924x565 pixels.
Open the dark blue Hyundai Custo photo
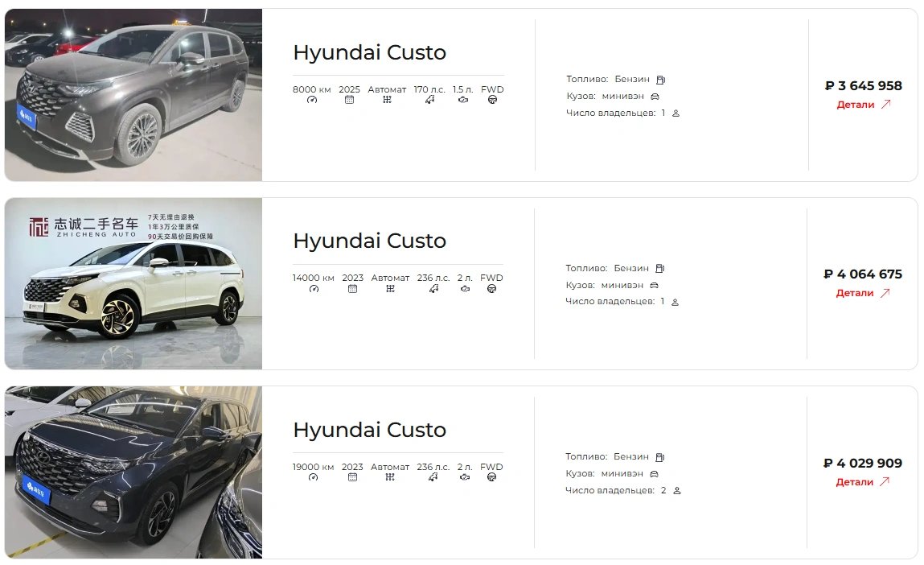point(133,472)
